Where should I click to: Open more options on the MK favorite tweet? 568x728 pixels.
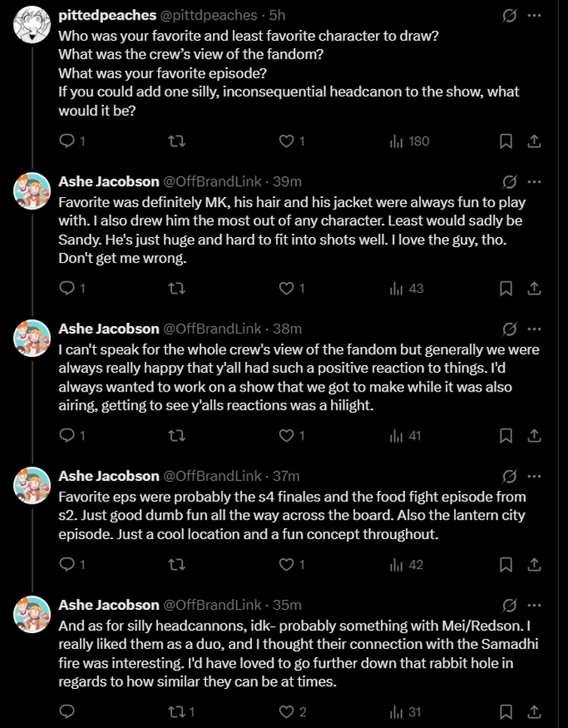(x=534, y=181)
